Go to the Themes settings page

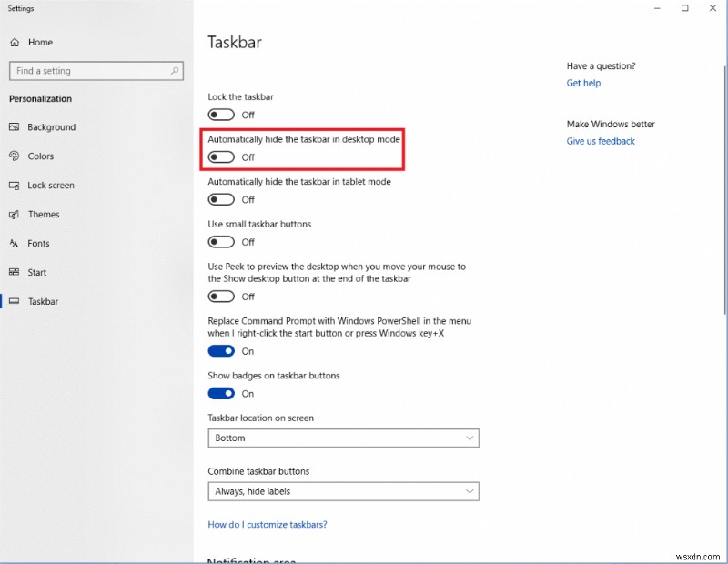[45, 214]
